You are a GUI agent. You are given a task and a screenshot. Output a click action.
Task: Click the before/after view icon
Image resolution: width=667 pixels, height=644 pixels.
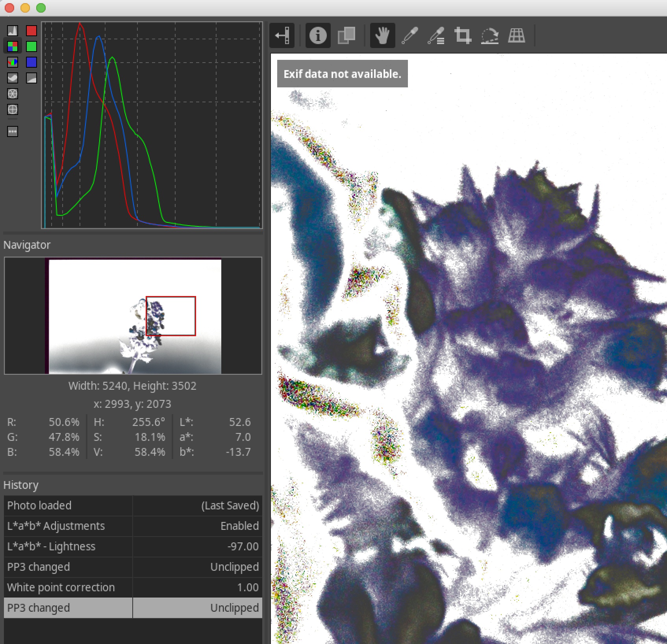(346, 36)
